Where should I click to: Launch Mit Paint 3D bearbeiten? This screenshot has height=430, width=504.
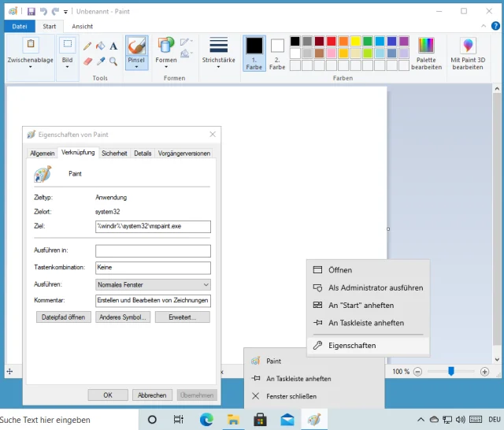(468, 52)
